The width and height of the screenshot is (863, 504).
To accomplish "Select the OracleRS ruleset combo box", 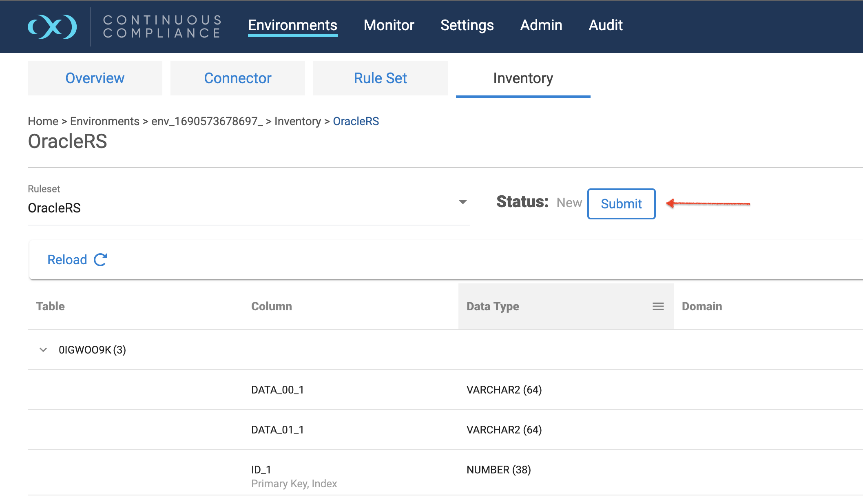I will 245,208.
